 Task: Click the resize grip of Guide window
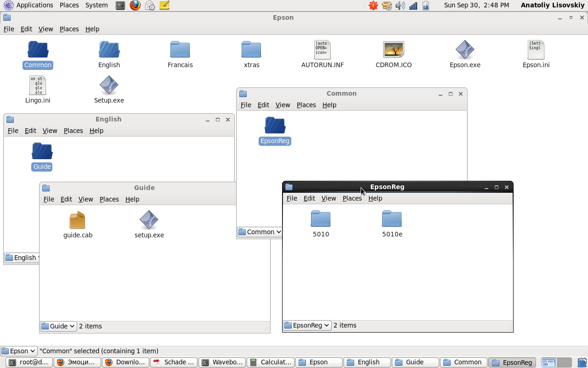coord(266,328)
